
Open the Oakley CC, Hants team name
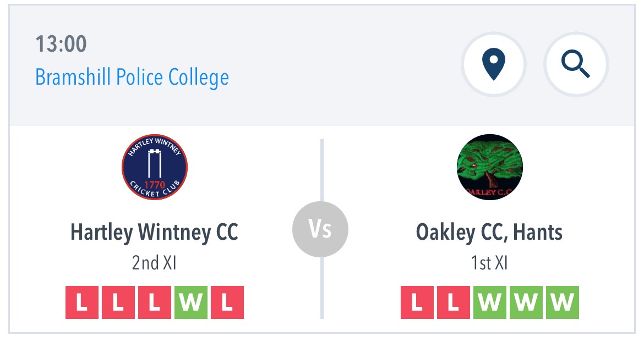click(489, 232)
